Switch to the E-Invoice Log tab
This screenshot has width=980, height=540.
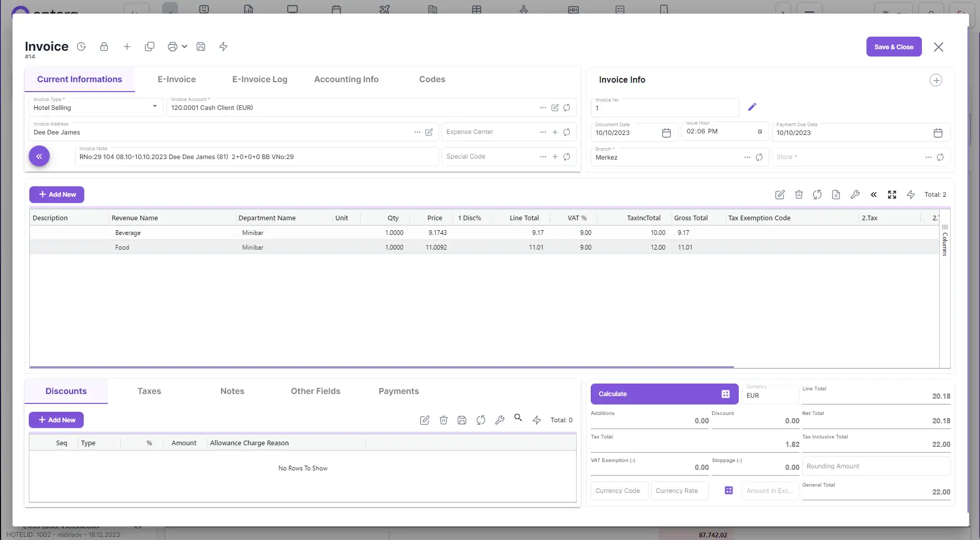point(260,80)
